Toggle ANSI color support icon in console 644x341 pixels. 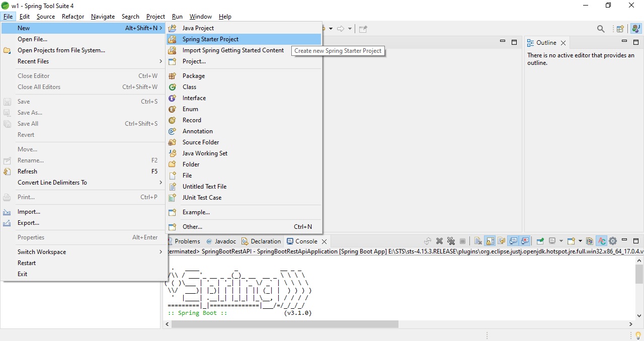(602, 241)
